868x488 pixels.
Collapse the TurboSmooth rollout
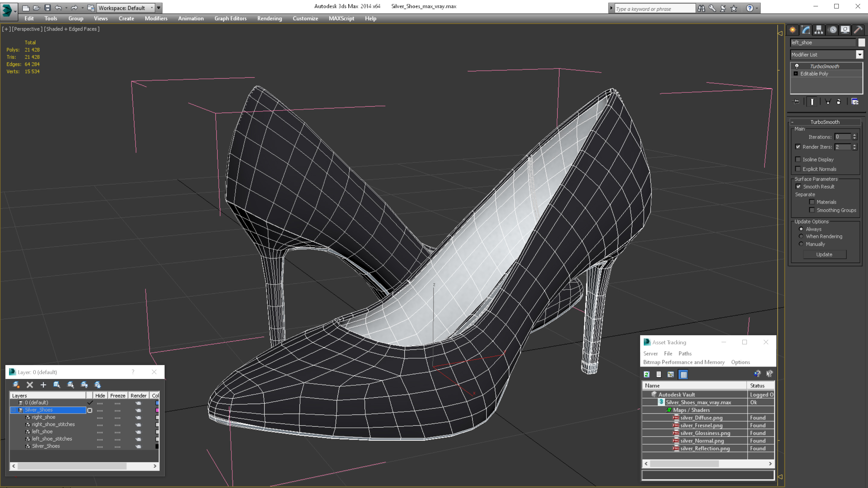[x=793, y=122]
